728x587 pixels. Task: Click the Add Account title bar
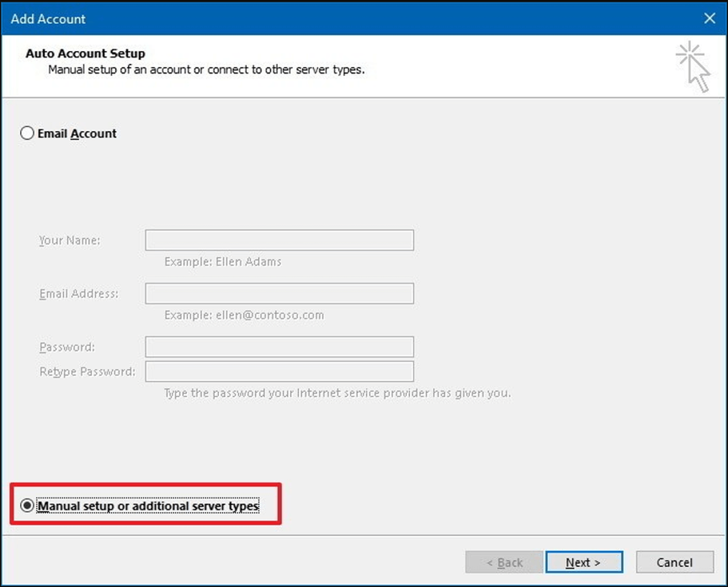[x=364, y=18]
